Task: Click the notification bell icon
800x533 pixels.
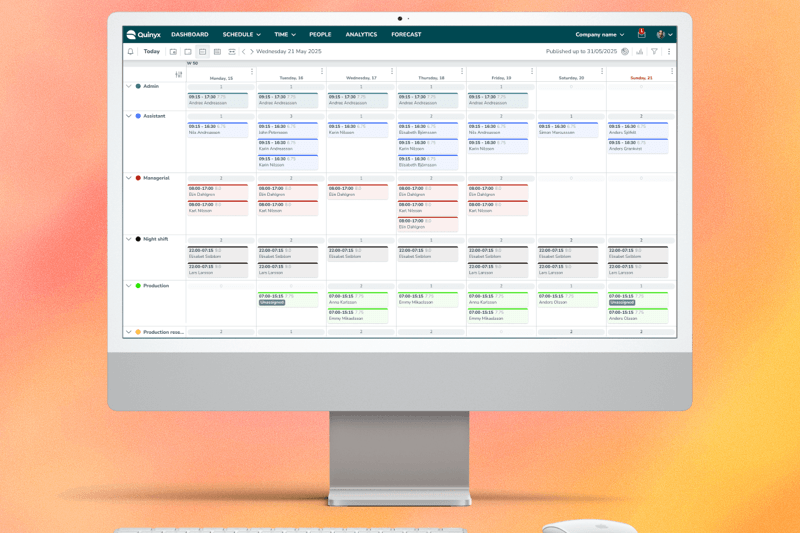Action: tap(130, 51)
